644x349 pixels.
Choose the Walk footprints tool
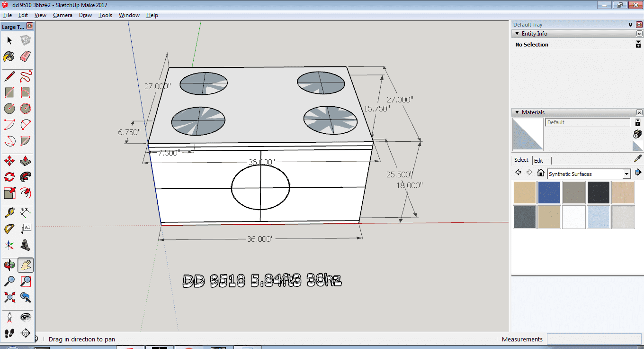[x=9, y=333]
